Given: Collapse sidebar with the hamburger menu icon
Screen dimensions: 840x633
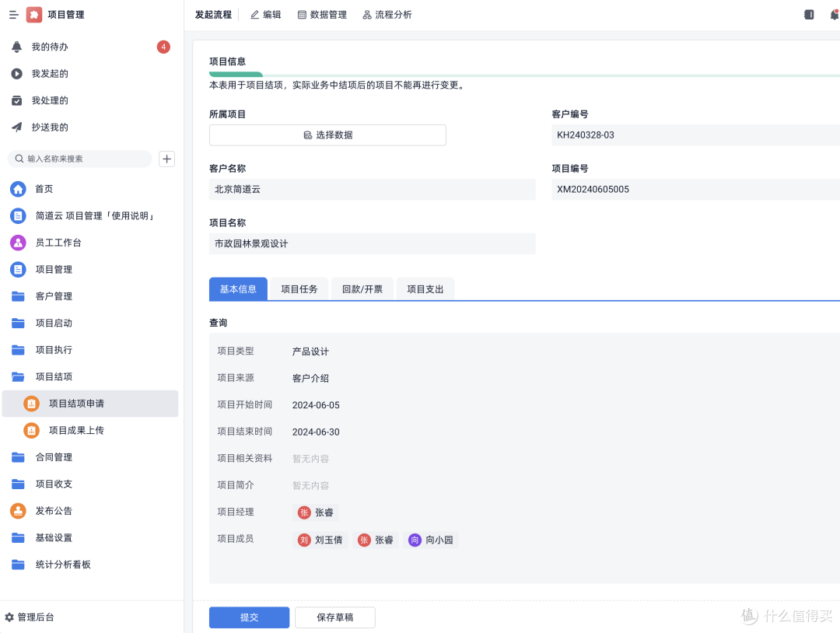Looking at the screenshot, I should coord(14,15).
